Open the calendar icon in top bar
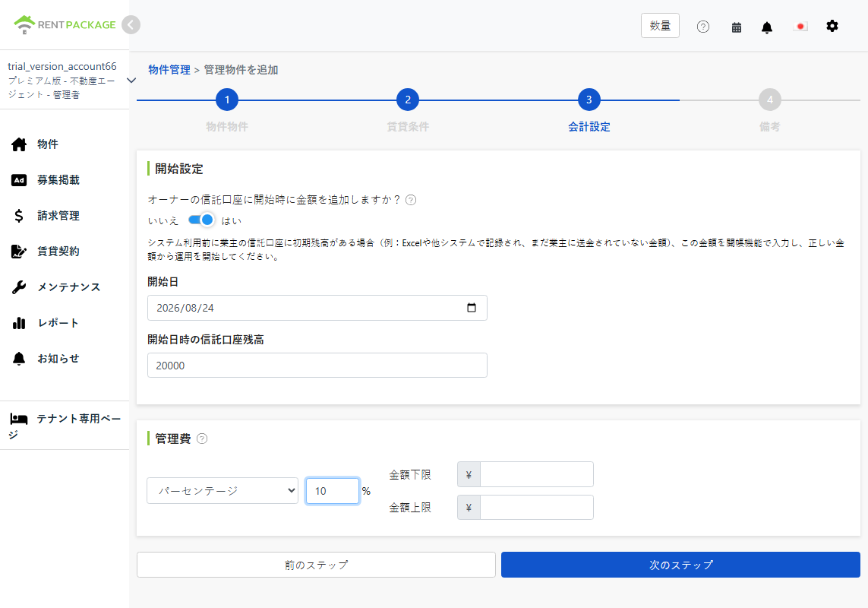Screen dimensions: 868x608 coord(737,27)
